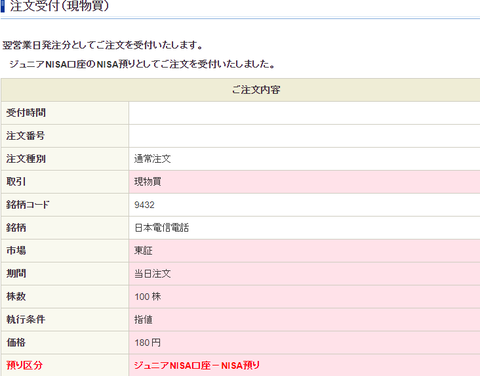The width and height of the screenshot is (480, 376).
Task: Select the market value 東証
Action: [x=143, y=251]
